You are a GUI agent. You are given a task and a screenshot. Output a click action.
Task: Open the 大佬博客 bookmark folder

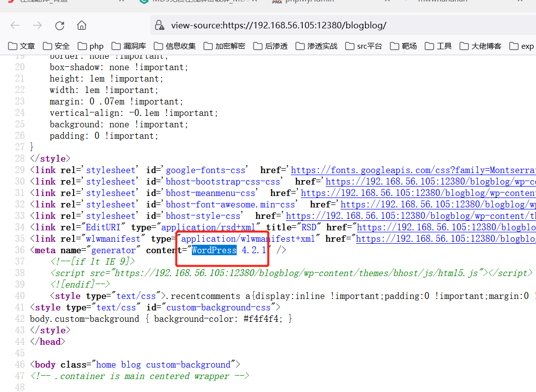click(x=481, y=46)
